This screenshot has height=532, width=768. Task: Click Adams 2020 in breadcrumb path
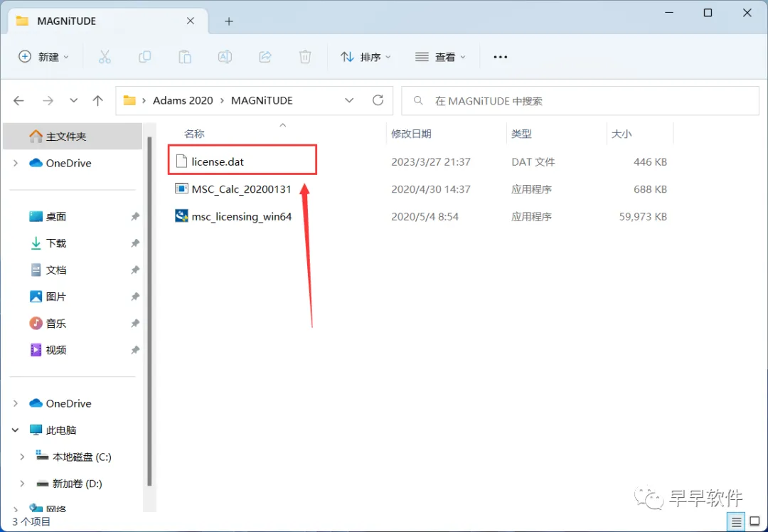[x=183, y=100]
